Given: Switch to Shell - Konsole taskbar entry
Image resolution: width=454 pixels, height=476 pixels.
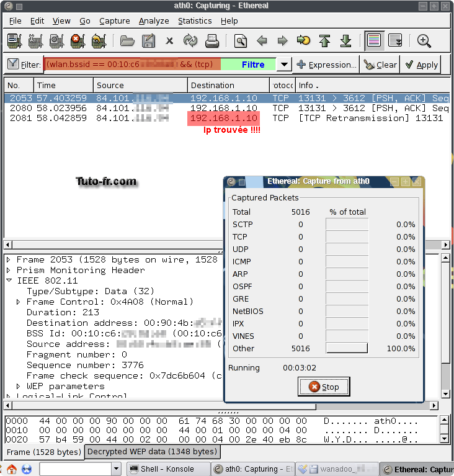Looking at the screenshot, I should click(168, 469).
